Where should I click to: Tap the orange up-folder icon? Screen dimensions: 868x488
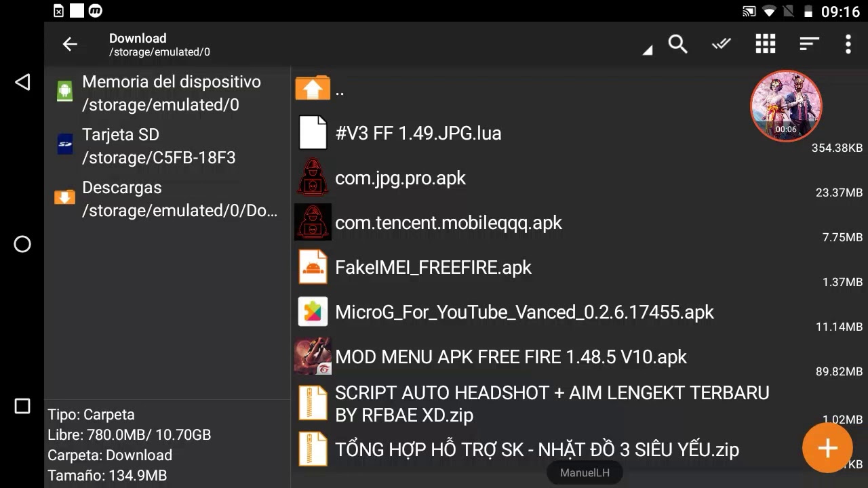[313, 88]
